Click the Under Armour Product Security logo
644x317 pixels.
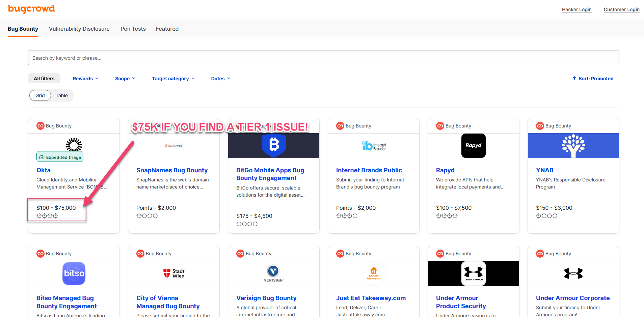[x=474, y=273]
